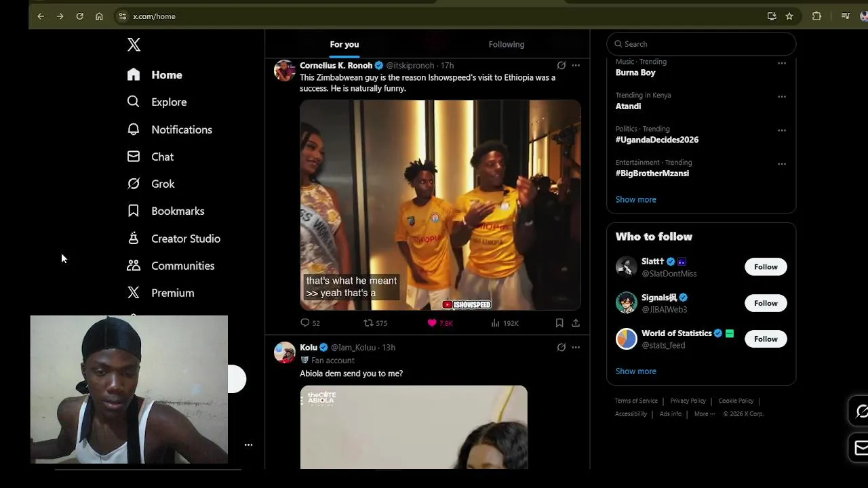Switch to the For you tab
The width and height of the screenshot is (868, 488).
click(344, 44)
